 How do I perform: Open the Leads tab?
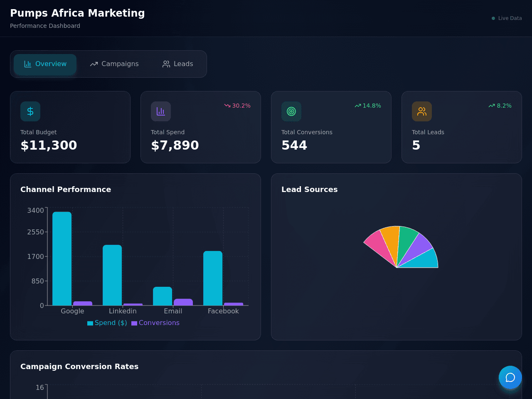(x=177, y=64)
